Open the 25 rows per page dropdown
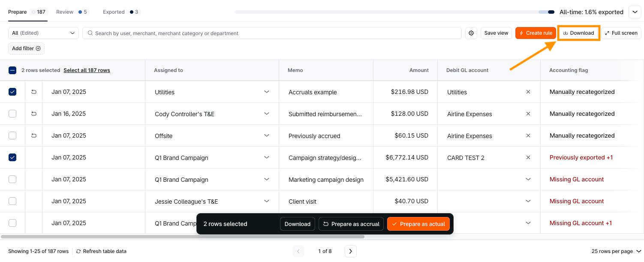The height and width of the screenshot is (262, 644). coord(616,251)
